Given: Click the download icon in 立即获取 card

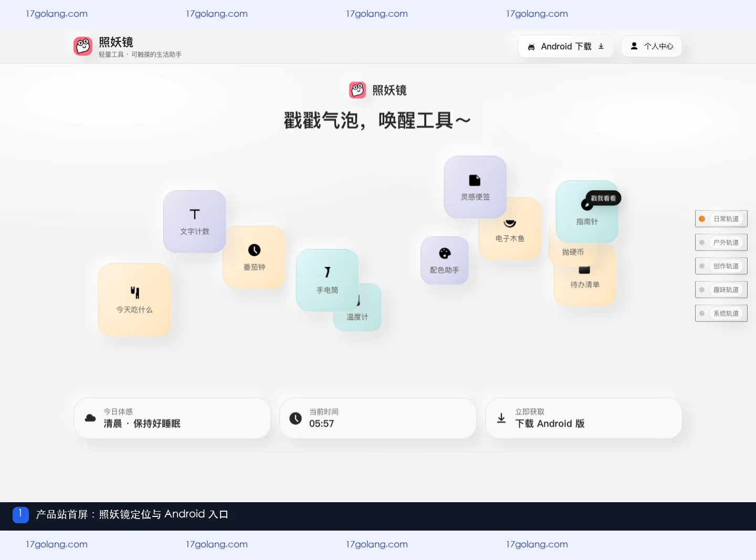Looking at the screenshot, I should (x=501, y=418).
